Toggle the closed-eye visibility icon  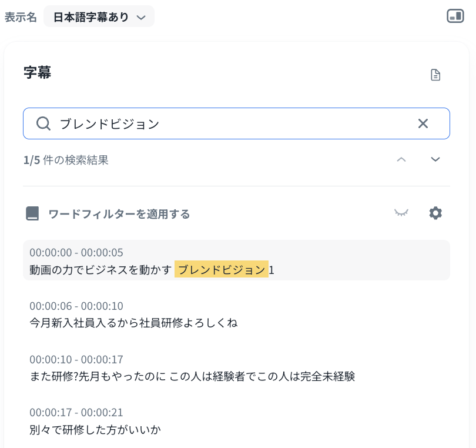[x=401, y=213]
